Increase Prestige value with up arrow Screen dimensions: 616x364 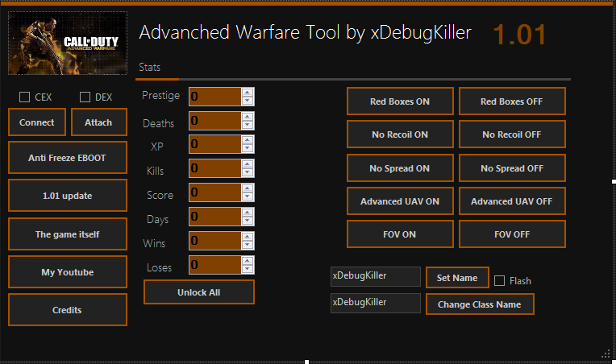click(247, 93)
